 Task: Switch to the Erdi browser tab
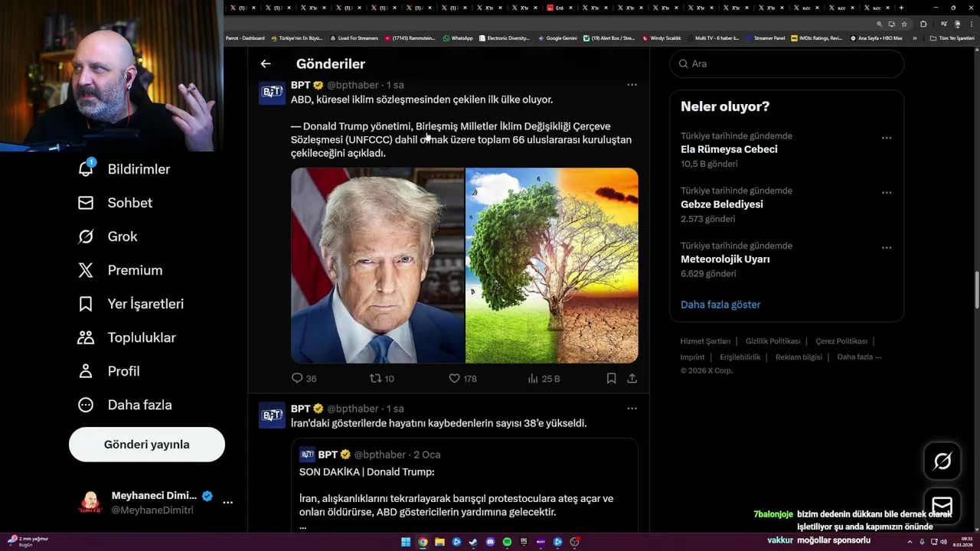560,8
